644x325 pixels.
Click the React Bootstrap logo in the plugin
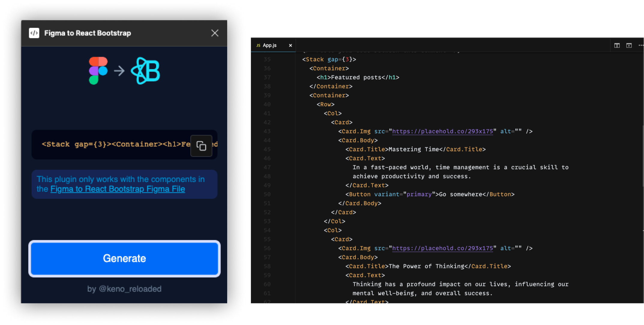tap(146, 71)
